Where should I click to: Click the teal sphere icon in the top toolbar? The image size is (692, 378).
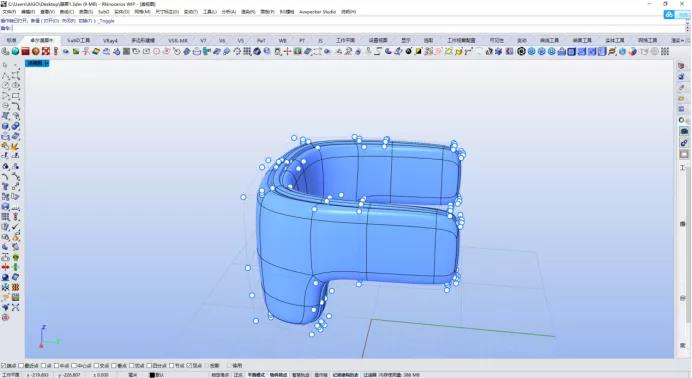[x=15, y=52]
